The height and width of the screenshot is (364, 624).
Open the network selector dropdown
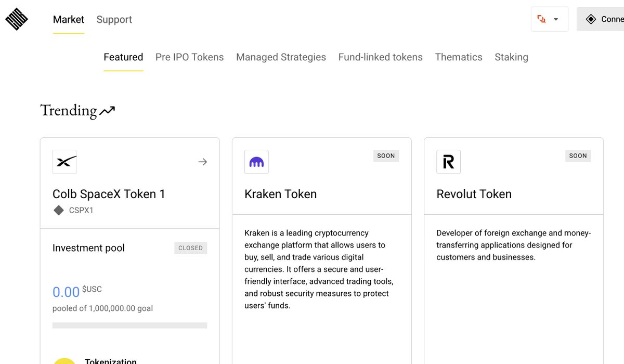[549, 19]
